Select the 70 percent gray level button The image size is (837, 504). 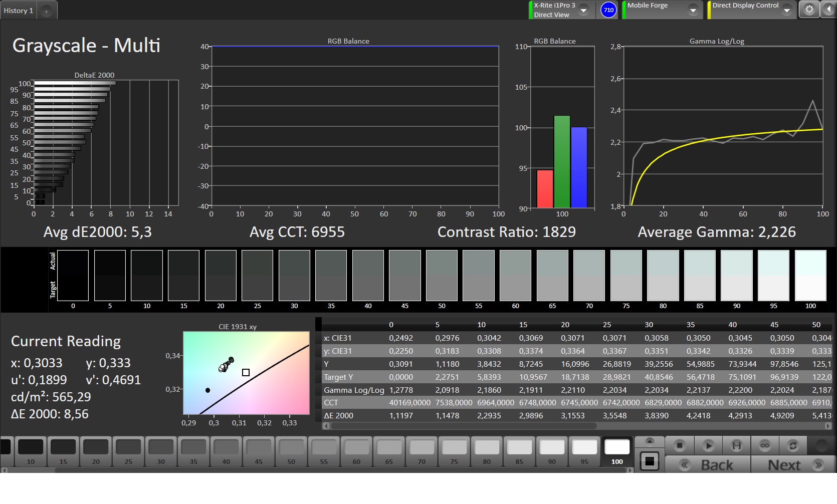click(x=422, y=451)
